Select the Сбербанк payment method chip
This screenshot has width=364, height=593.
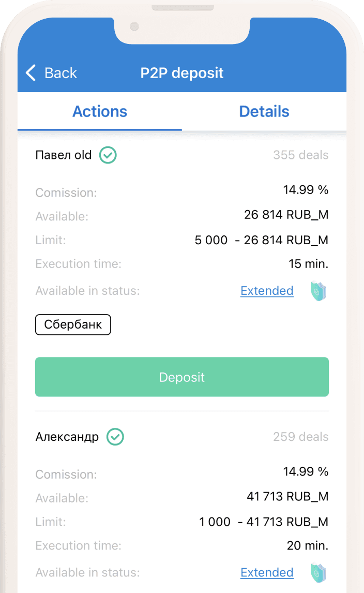(73, 324)
